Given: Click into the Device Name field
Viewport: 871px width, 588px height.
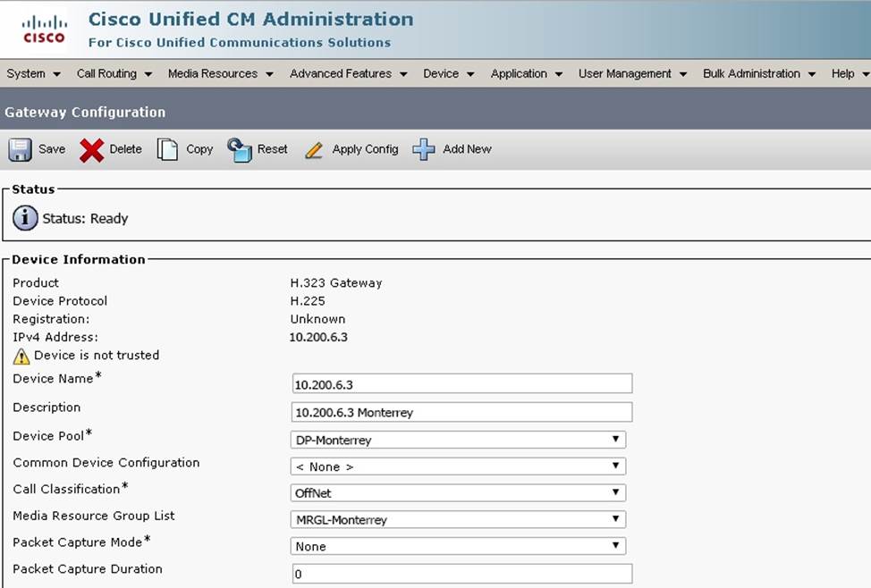Looking at the screenshot, I should click(461, 384).
